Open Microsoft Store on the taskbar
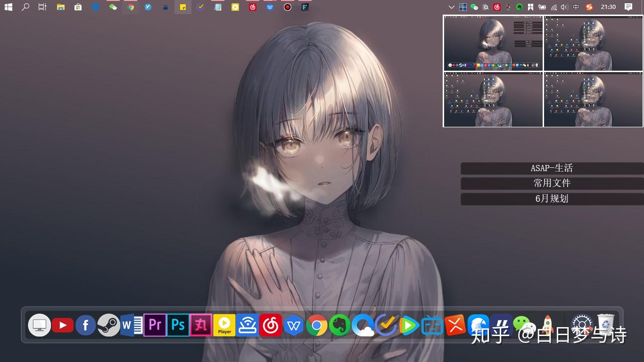 78,7
